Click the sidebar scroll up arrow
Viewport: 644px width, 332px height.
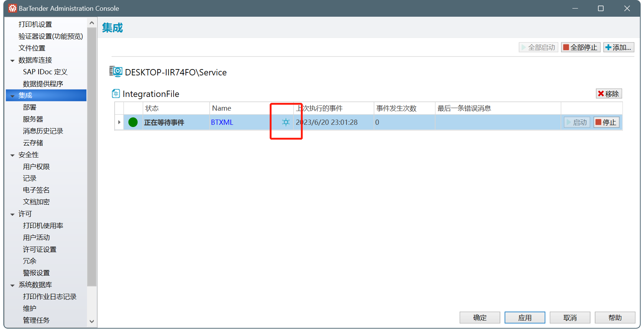[x=92, y=23]
